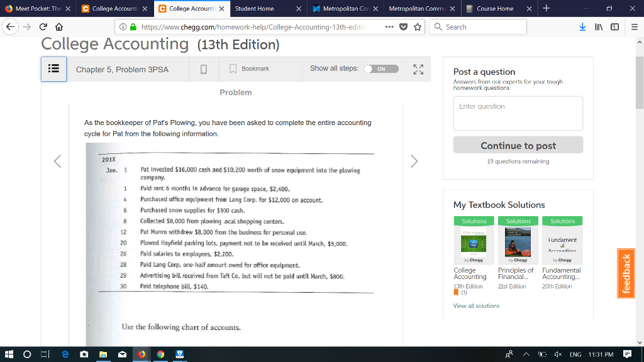Open the chapter table of contents icon
Viewport: 644px width, 362px height.
click(x=53, y=69)
